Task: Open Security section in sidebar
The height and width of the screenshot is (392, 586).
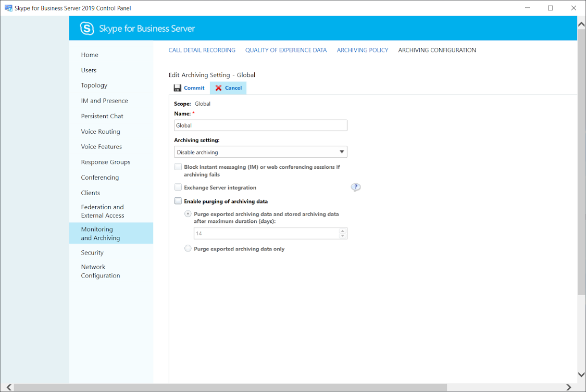Action: (x=92, y=253)
